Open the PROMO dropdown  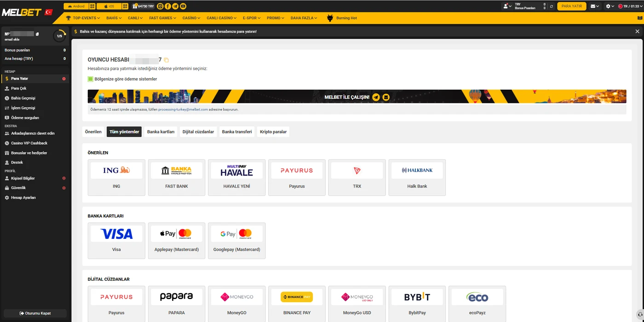tap(276, 18)
